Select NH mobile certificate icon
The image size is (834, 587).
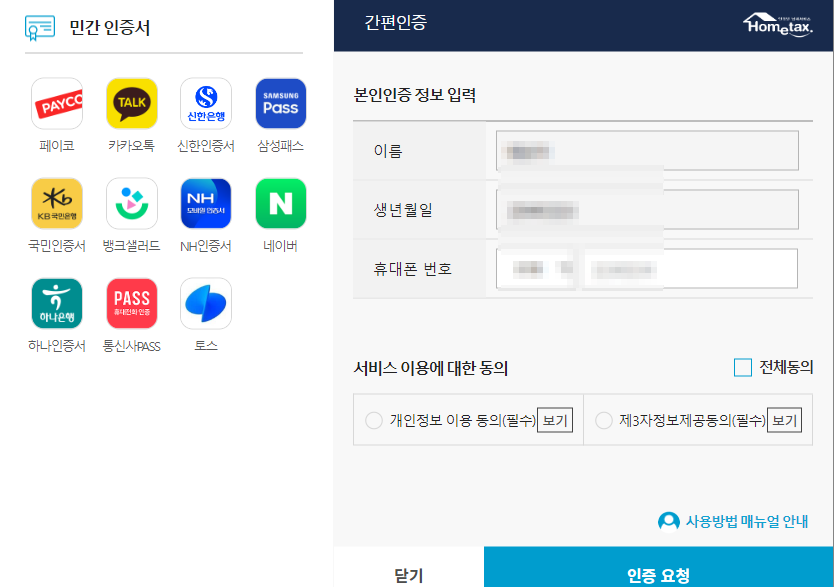tap(206, 204)
